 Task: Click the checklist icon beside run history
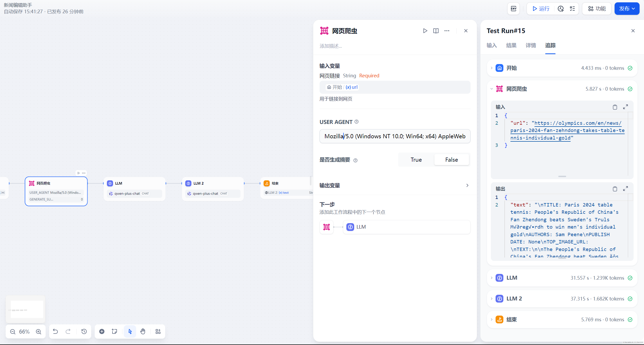coord(572,9)
